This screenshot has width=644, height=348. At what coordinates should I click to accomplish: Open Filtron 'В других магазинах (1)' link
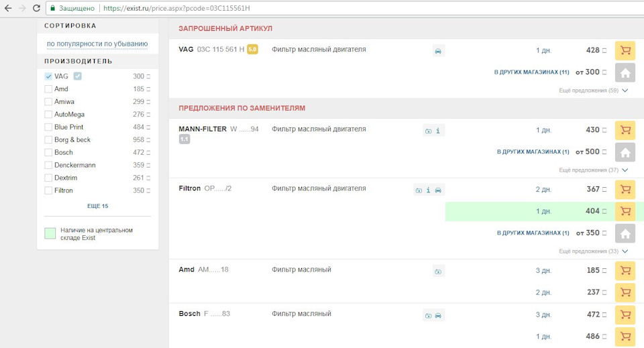click(533, 233)
